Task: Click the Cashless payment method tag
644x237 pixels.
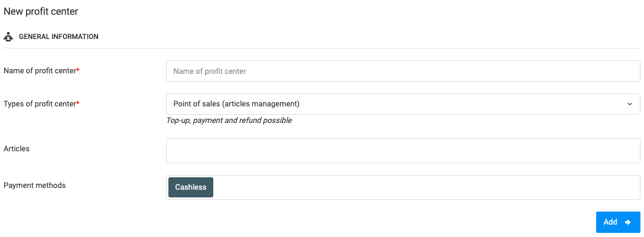Action: tap(191, 187)
